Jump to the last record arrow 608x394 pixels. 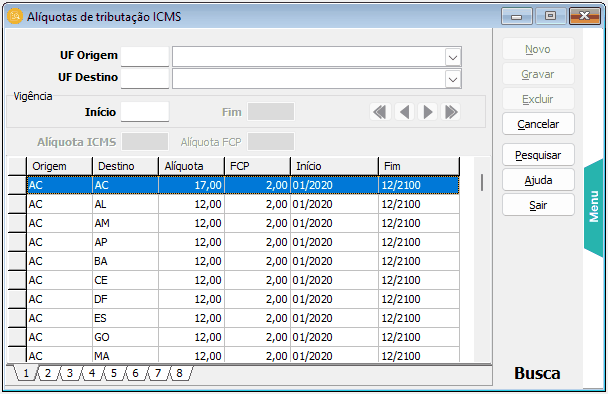(x=451, y=112)
